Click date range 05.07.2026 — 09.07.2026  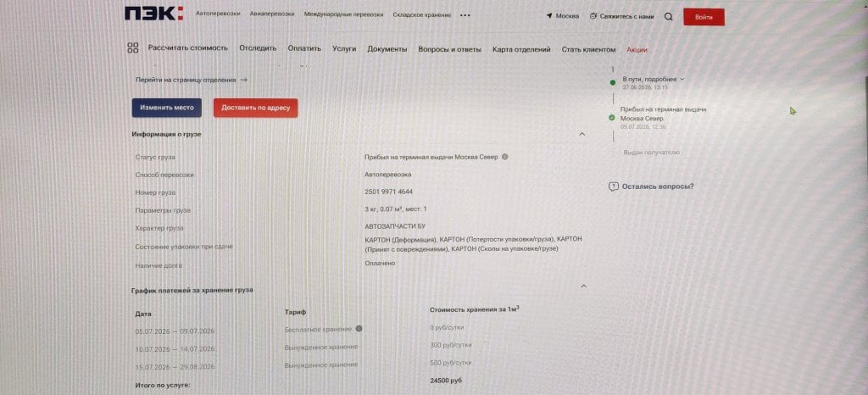(x=175, y=331)
